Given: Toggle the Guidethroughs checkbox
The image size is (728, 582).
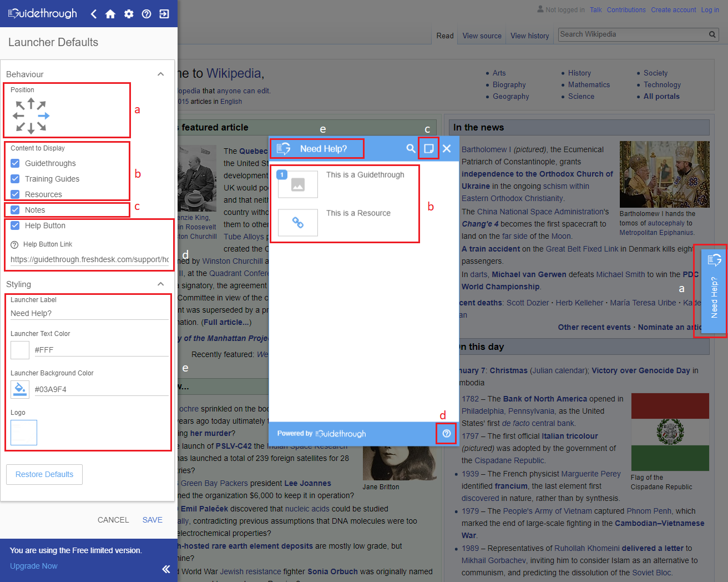Looking at the screenshot, I should pyautogui.click(x=15, y=163).
